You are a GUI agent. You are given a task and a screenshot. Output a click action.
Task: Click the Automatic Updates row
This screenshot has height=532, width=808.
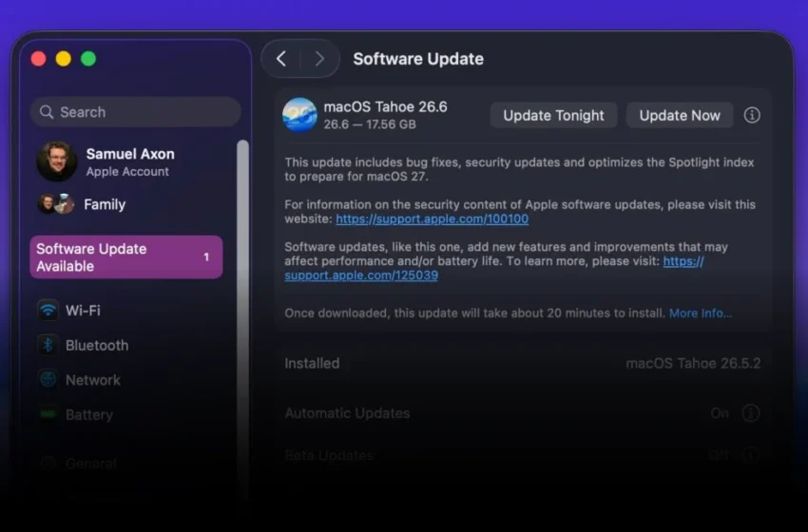(523, 413)
